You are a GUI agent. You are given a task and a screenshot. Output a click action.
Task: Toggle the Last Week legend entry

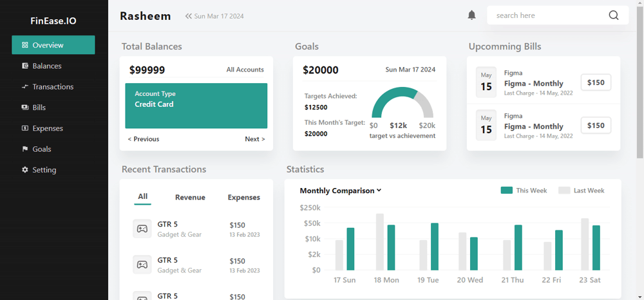[x=582, y=191]
